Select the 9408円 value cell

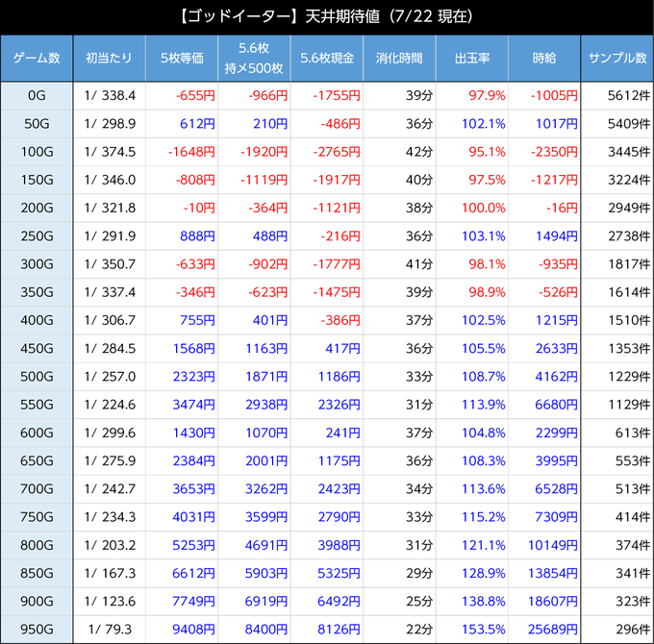182,630
